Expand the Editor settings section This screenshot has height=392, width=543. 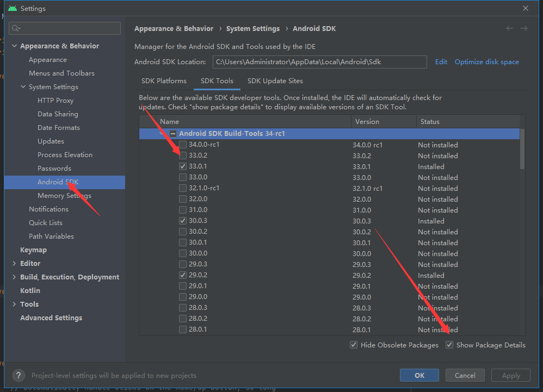(x=14, y=263)
